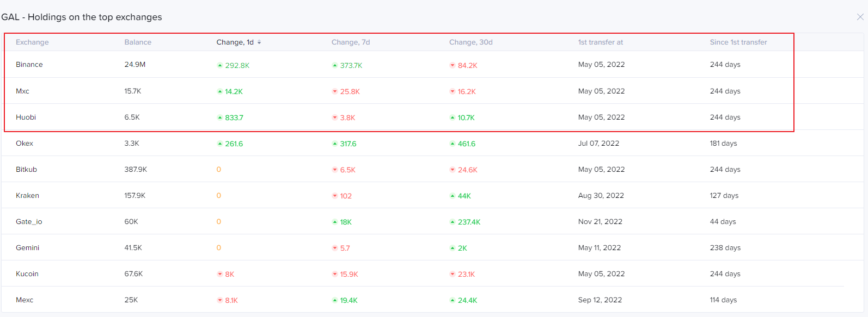Click Huobi balance 6.5K
Screen dimensions: 868x317
tap(132, 117)
